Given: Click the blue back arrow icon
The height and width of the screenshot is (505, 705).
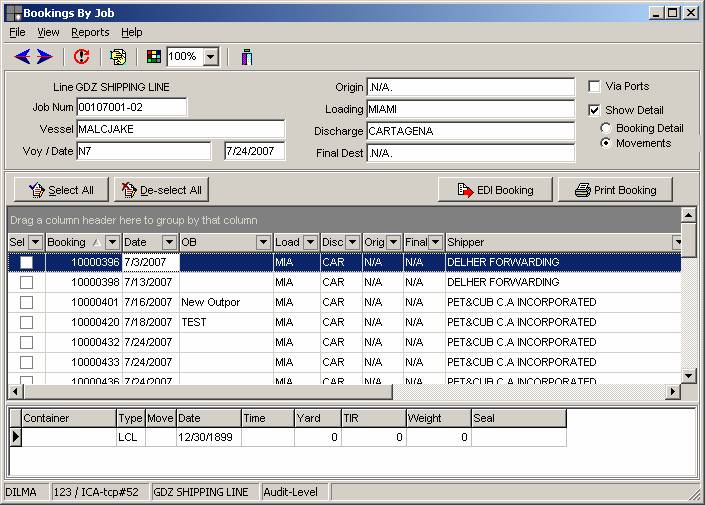Looking at the screenshot, I should (x=22, y=57).
